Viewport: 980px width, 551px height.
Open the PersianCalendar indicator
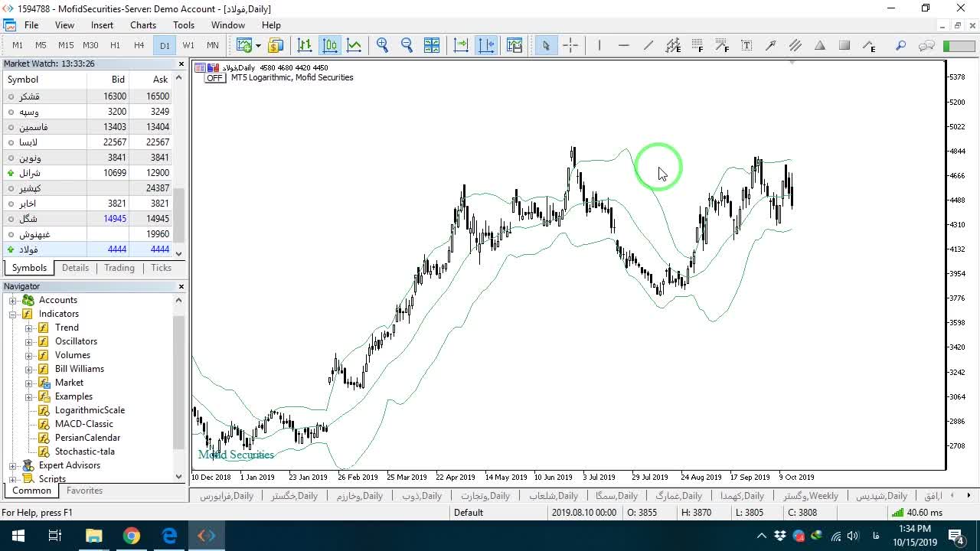click(87, 438)
